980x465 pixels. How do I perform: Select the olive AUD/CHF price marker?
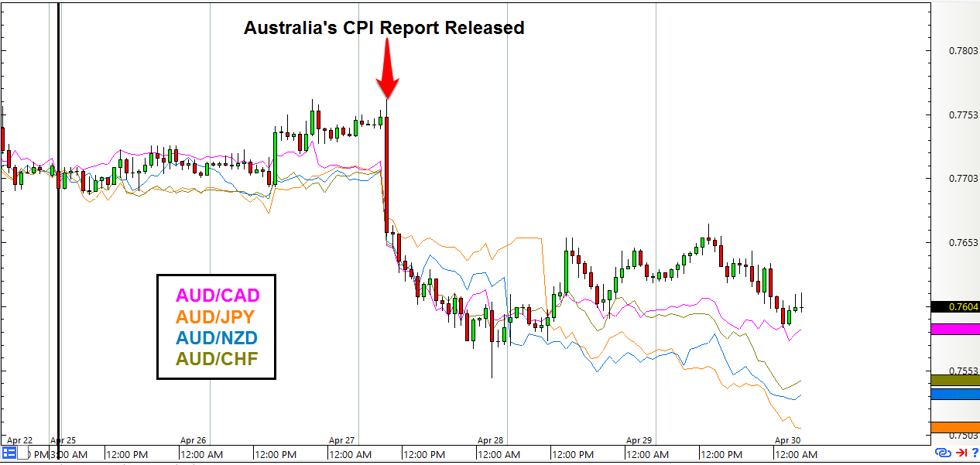955,380
